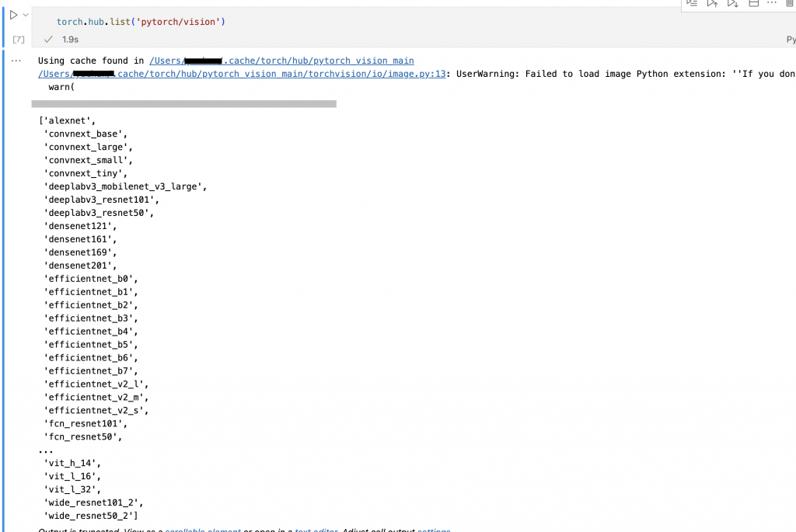Screen dimensions: 796x532
Task: Select the 'efficientnet_v2_m' entry
Action: click(x=96, y=398)
